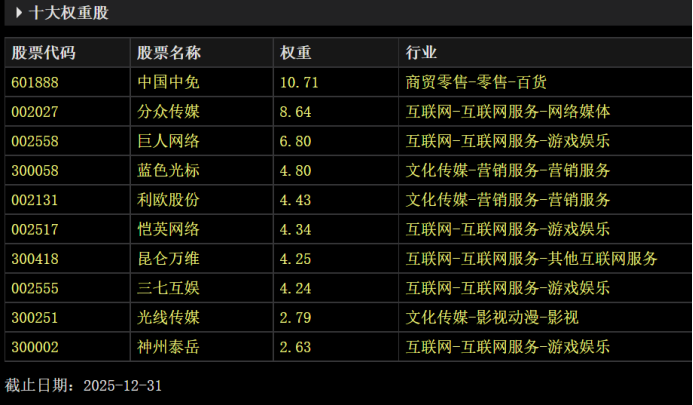Open stock name 三七互娱
Image resolution: width=693 pixels, height=405 pixels.
click(x=168, y=288)
